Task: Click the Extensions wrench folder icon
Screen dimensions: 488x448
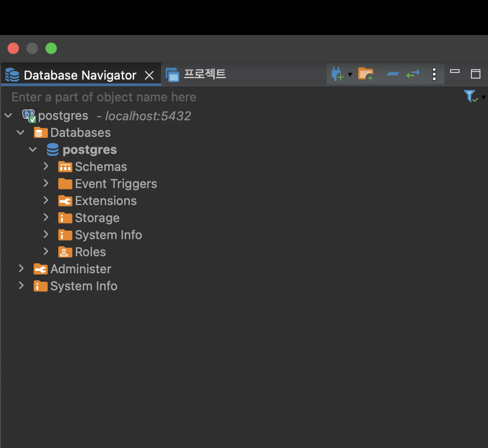Action: [x=65, y=201]
